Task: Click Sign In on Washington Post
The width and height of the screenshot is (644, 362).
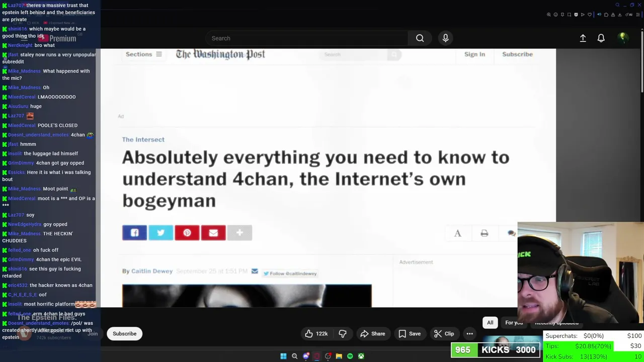Action: [474, 54]
